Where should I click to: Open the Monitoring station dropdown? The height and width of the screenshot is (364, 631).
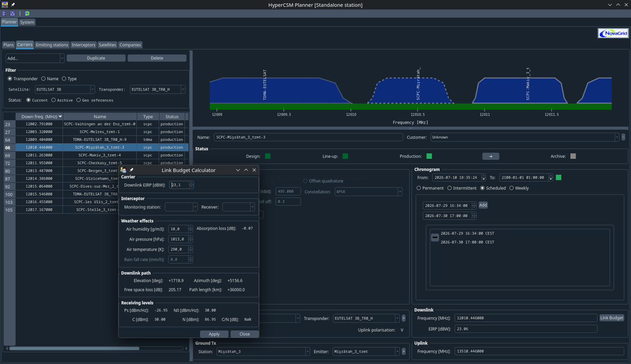tap(181, 207)
